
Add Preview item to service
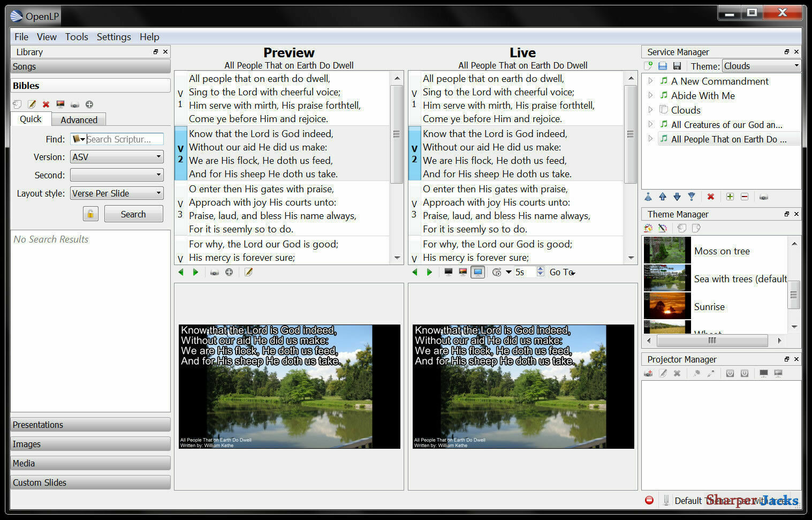pos(229,272)
